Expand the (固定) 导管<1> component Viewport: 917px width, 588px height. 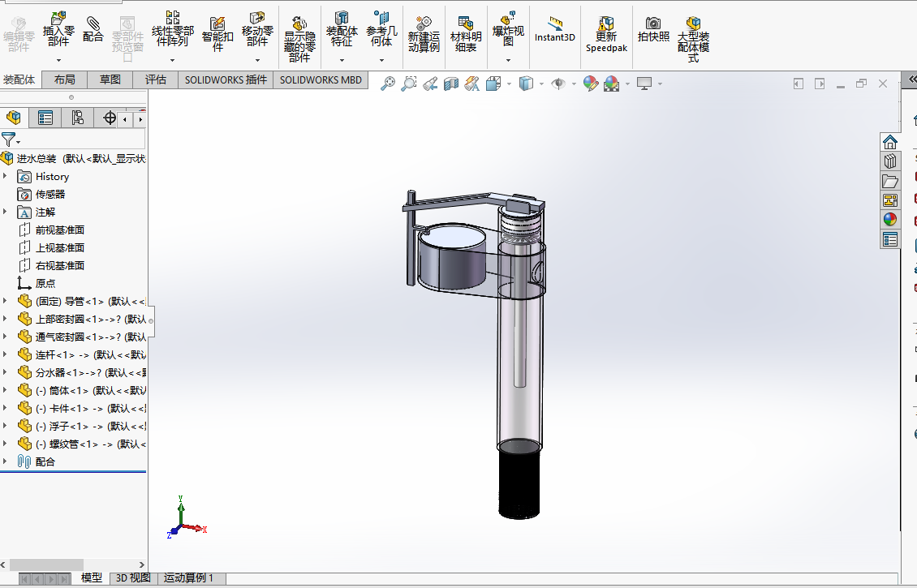coord(5,301)
